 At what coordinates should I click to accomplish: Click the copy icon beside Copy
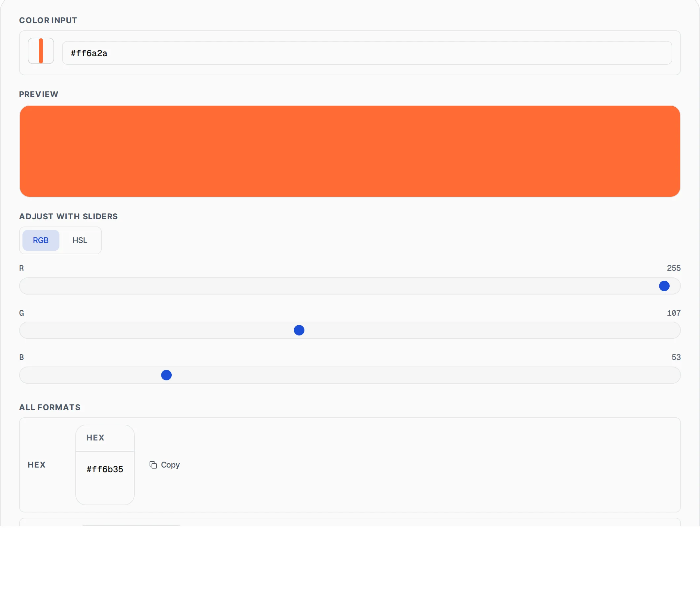click(x=153, y=465)
